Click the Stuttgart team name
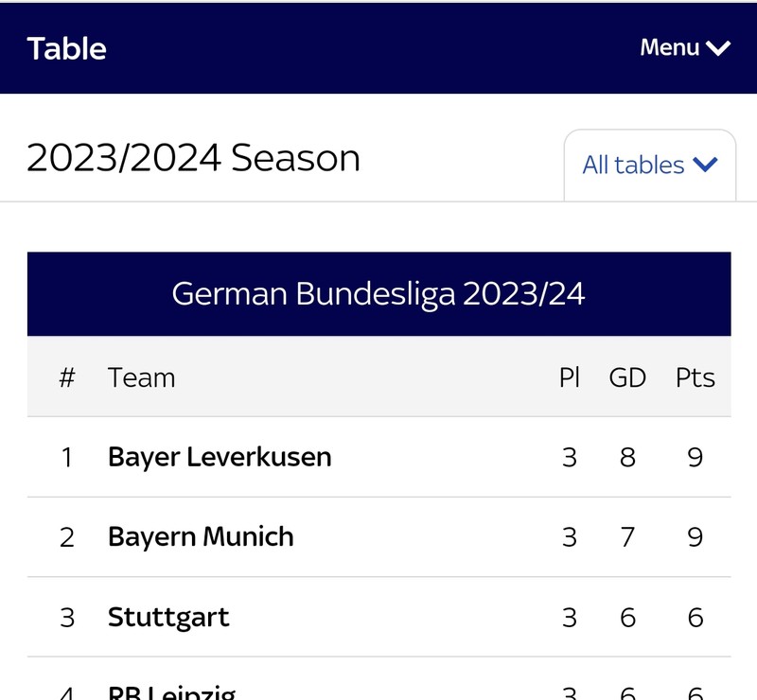This screenshot has width=757, height=700. (x=168, y=617)
